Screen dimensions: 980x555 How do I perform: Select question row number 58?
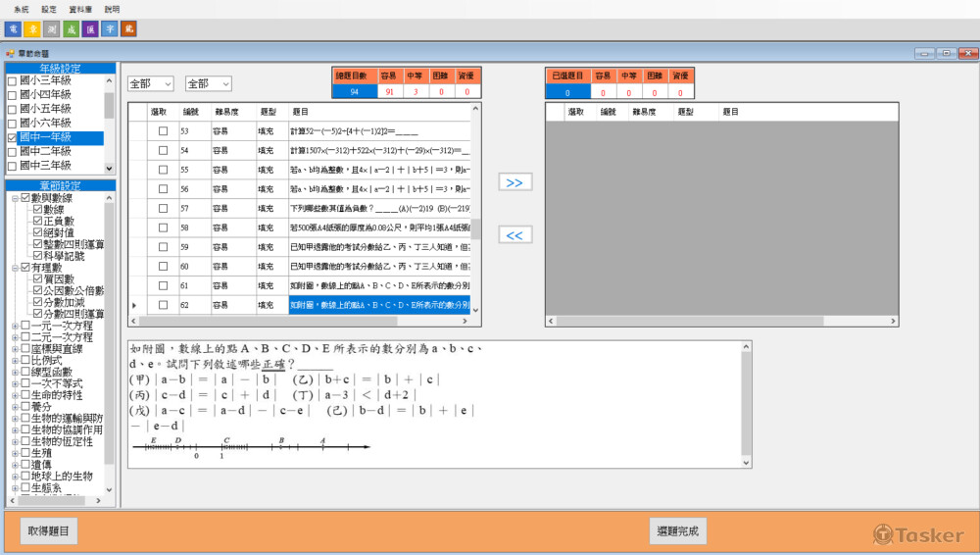click(299, 227)
